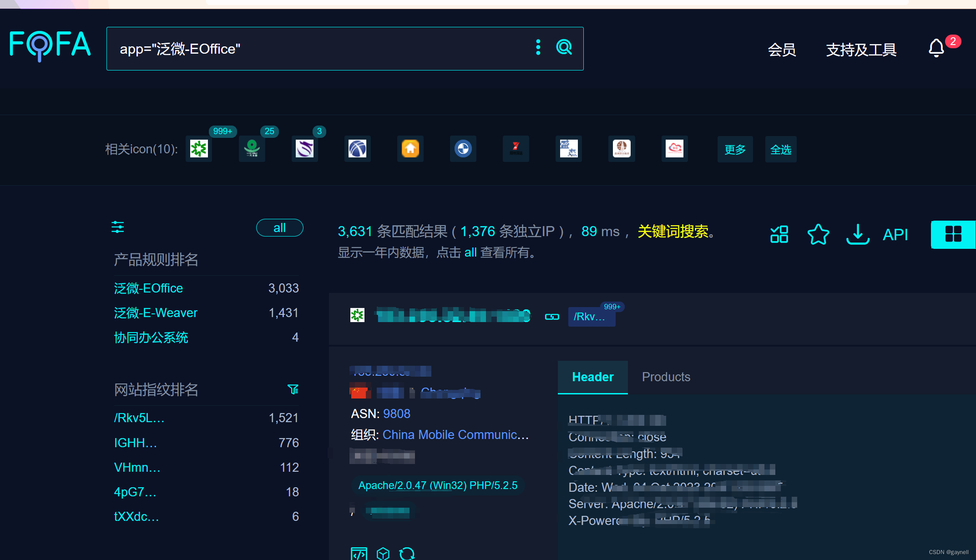This screenshot has height=560, width=976.
Task: Click the star/bookmark favorite icon
Action: [820, 233]
